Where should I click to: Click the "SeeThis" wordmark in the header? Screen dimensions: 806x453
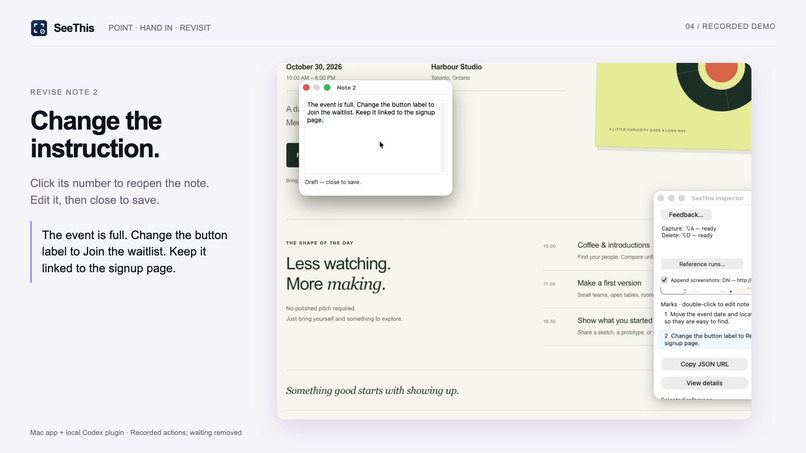[74, 28]
